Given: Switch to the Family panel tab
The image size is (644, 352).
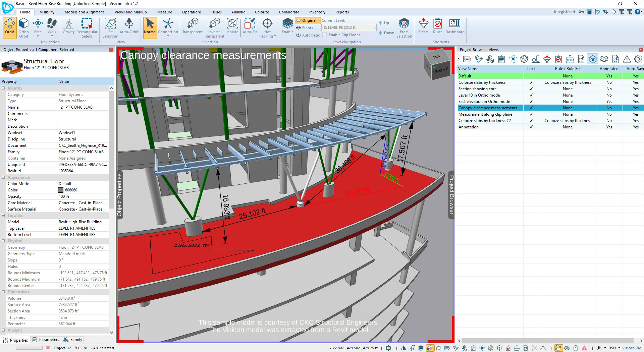Looking at the screenshot, I should (73, 340).
